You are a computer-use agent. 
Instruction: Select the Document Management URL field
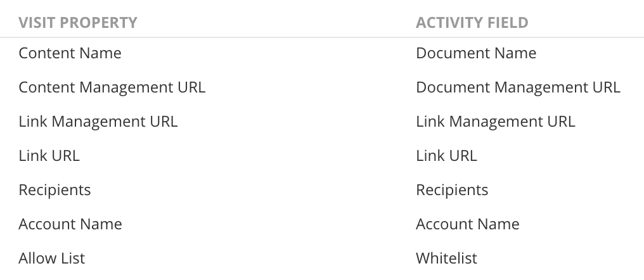click(518, 87)
